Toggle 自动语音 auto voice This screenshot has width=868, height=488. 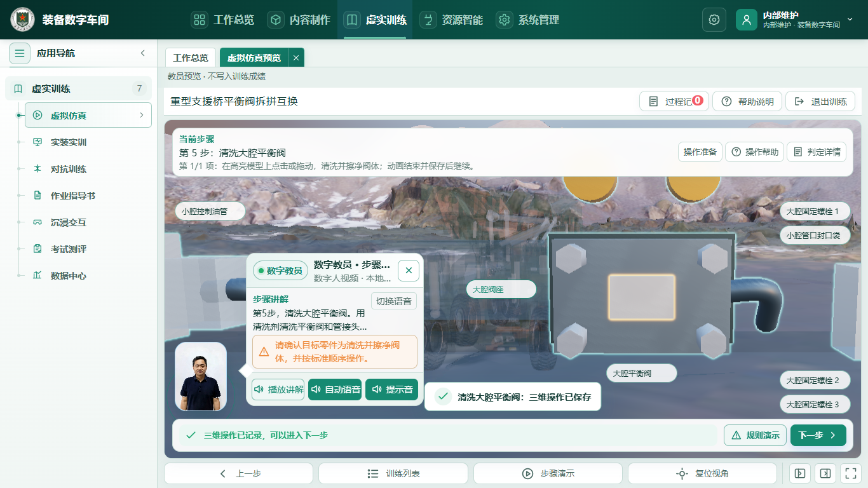point(335,390)
